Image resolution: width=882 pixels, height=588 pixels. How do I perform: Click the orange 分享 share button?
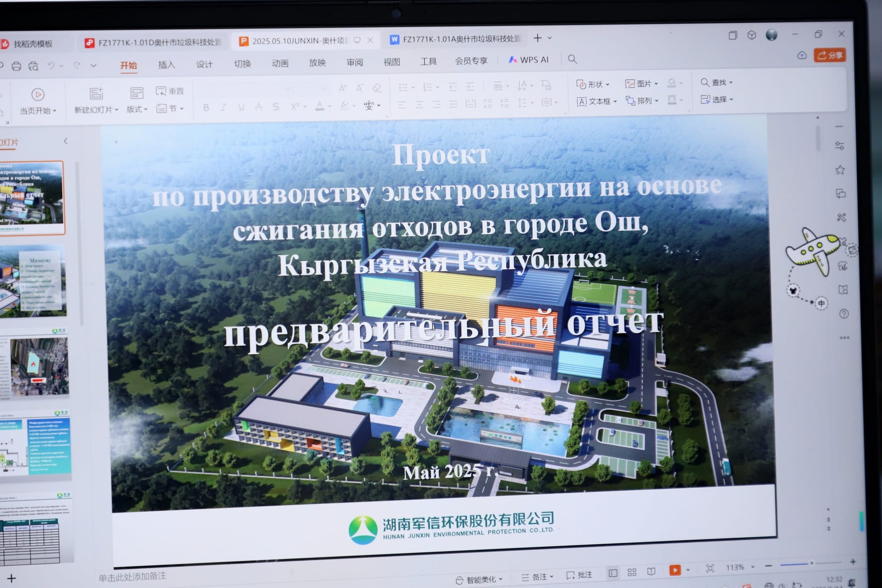coord(830,55)
